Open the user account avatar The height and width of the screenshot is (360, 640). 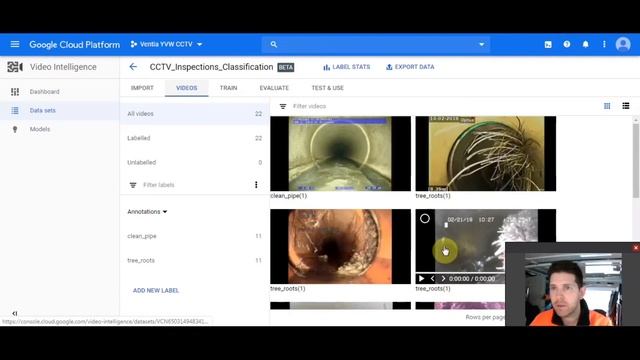click(623, 44)
